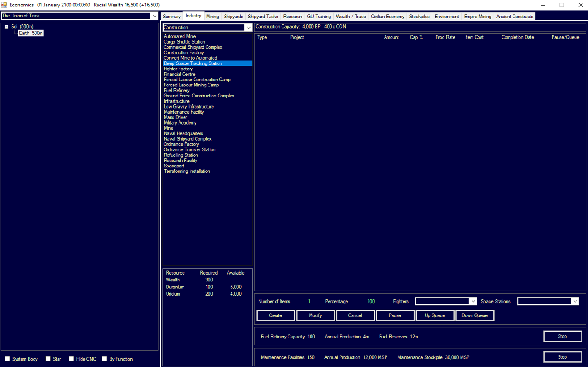This screenshot has width=588, height=367.
Task: Click the Pause button
Action: (x=395, y=315)
